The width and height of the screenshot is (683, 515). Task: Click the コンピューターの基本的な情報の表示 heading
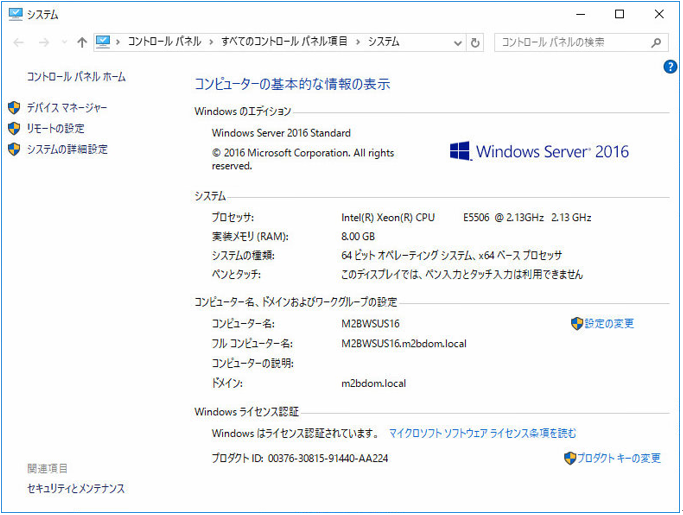pos(292,84)
